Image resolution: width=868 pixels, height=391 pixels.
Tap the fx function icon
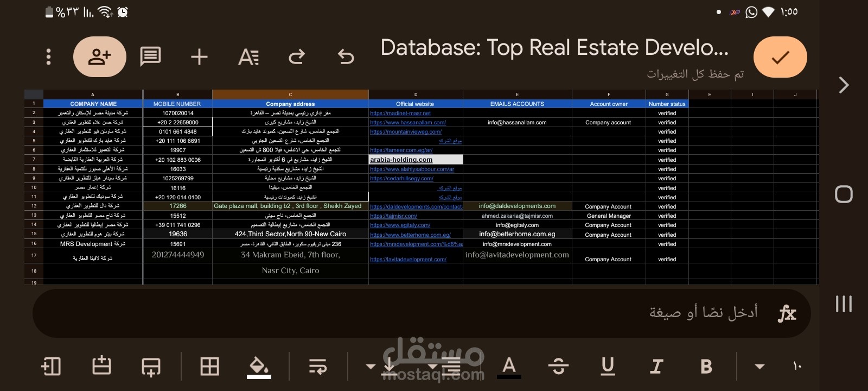[787, 313]
